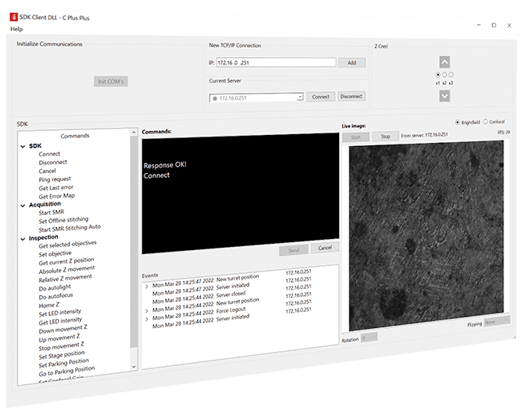Viewport: 528px width, 420px height.
Task: Select Do autolight command
Action: pos(55,287)
